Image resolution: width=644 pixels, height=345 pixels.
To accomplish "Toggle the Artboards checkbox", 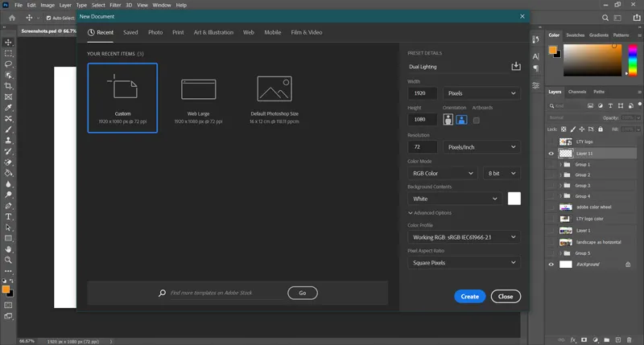I will (476, 120).
